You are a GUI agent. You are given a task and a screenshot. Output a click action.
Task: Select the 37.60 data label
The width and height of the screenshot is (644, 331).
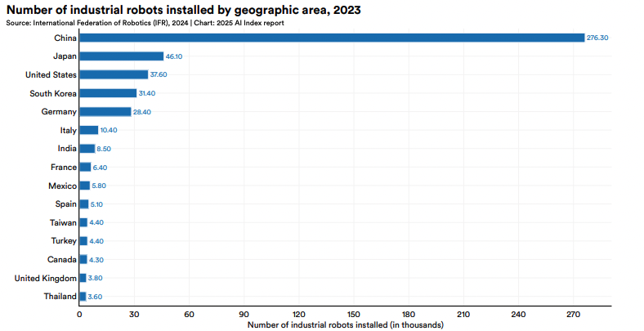coord(159,74)
